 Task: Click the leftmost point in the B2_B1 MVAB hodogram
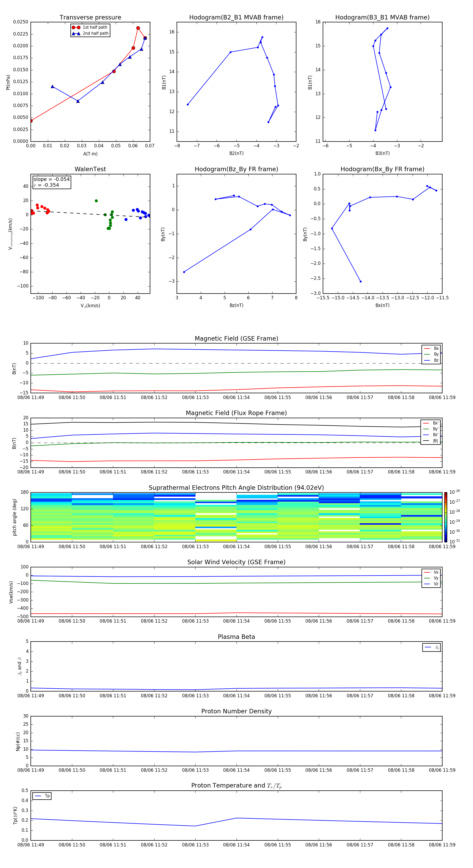188,104
